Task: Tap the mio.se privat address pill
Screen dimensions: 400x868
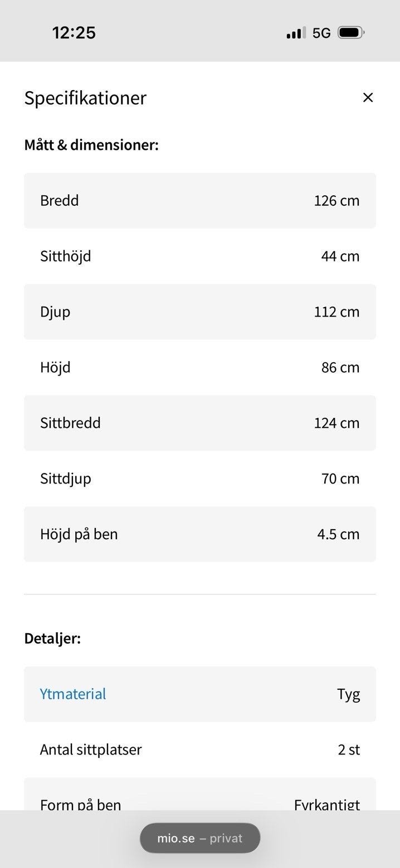Action: (x=199, y=838)
